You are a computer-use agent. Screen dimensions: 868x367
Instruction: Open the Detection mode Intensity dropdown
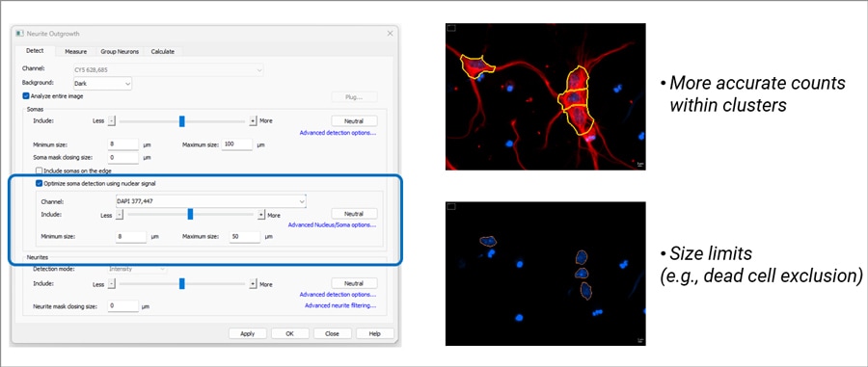137,269
